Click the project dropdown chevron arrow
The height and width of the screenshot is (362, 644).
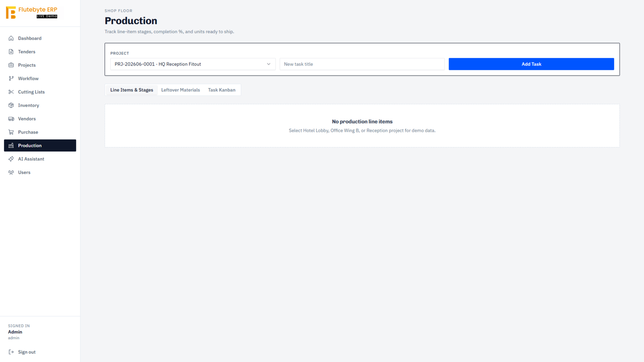(x=268, y=64)
